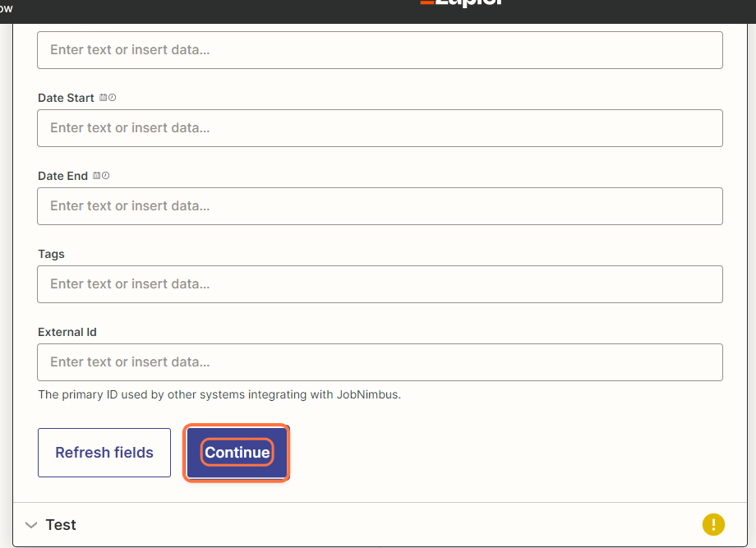Click the External Id field label
Screen dimensions: 756x548
pyautogui.click(x=67, y=332)
